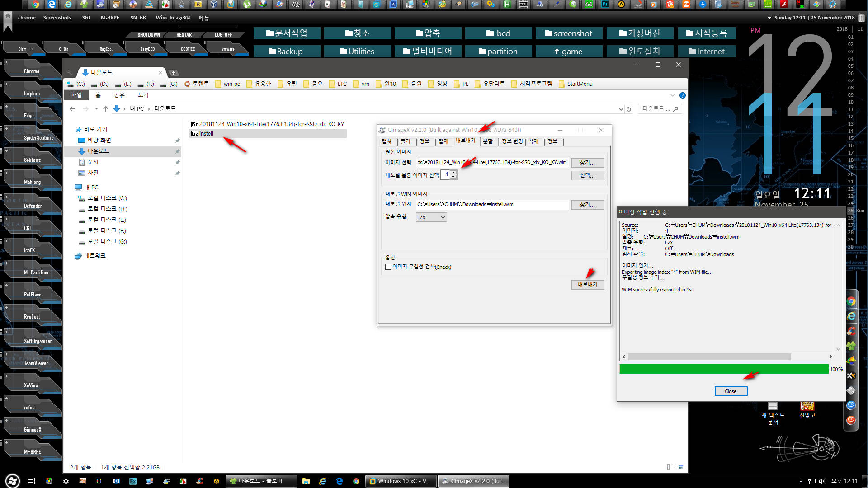Click 내보내기 button to export WIM
The width and height of the screenshot is (868, 488).
tap(587, 284)
